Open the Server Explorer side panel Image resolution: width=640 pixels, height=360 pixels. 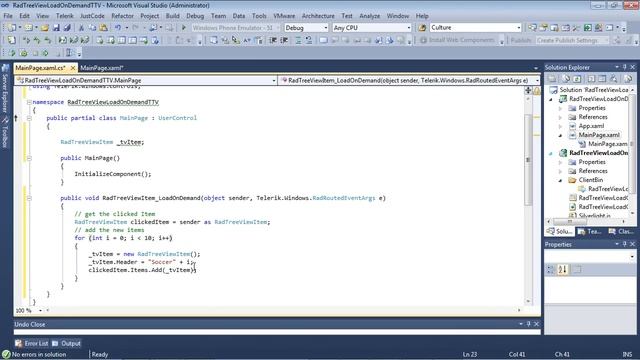click(x=5, y=88)
